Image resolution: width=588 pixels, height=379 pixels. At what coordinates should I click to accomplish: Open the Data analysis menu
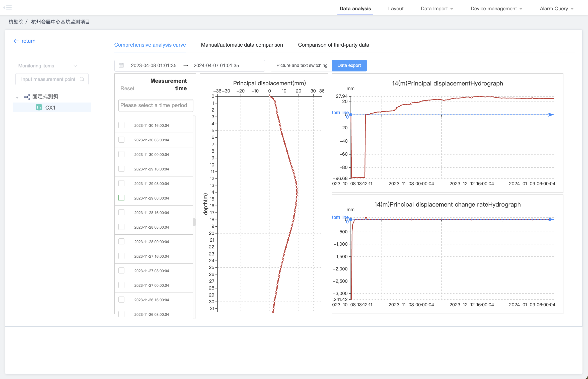coord(355,9)
